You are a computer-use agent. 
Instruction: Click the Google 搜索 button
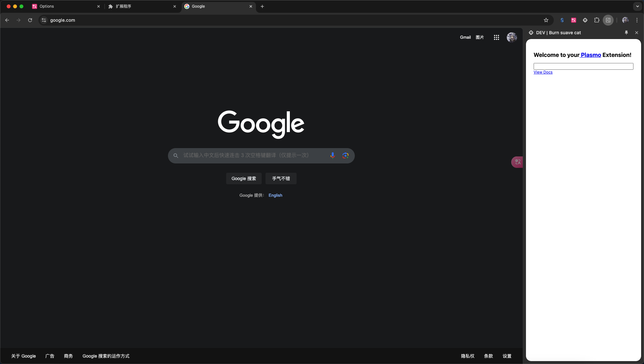point(244,178)
